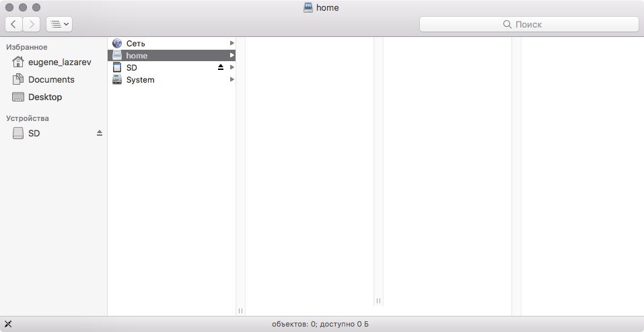Click the Documents pages icon in sidebar
This screenshot has width=644, height=332.
click(x=18, y=79)
